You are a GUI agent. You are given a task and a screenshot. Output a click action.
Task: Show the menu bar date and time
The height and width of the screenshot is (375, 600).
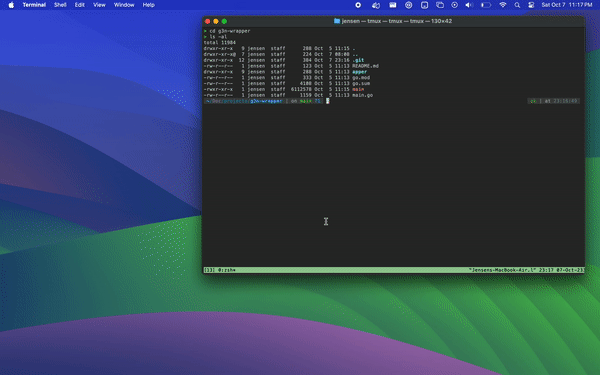tap(567, 5)
